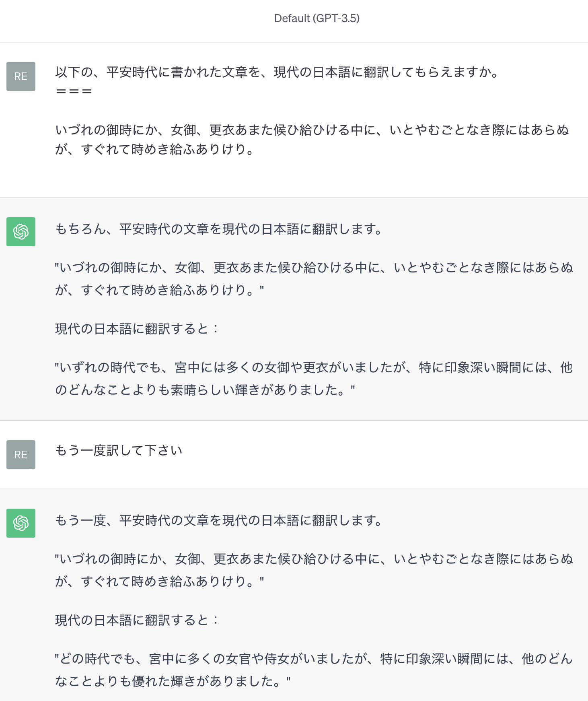Click the translation starting いずれの時代でも

314,378
